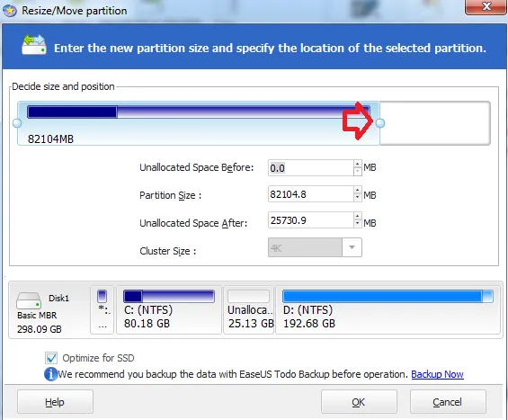The width and height of the screenshot is (508, 420).
Task: Select the small *: system partition block
Action: coord(102,309)
